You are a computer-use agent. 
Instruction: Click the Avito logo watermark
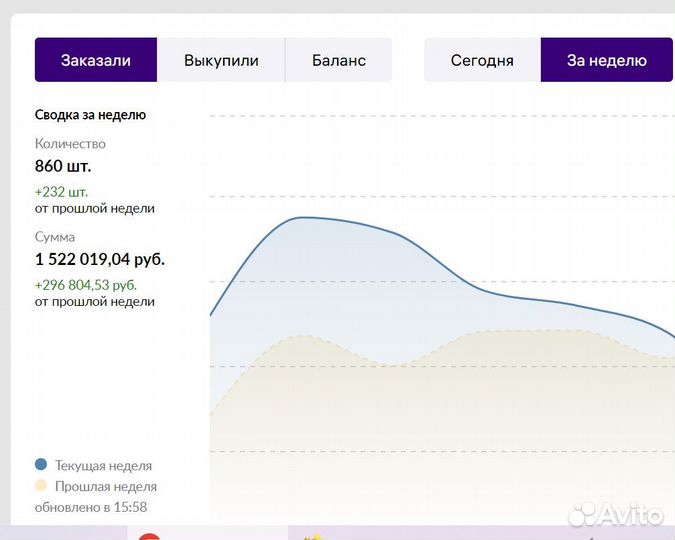point(616,514)
